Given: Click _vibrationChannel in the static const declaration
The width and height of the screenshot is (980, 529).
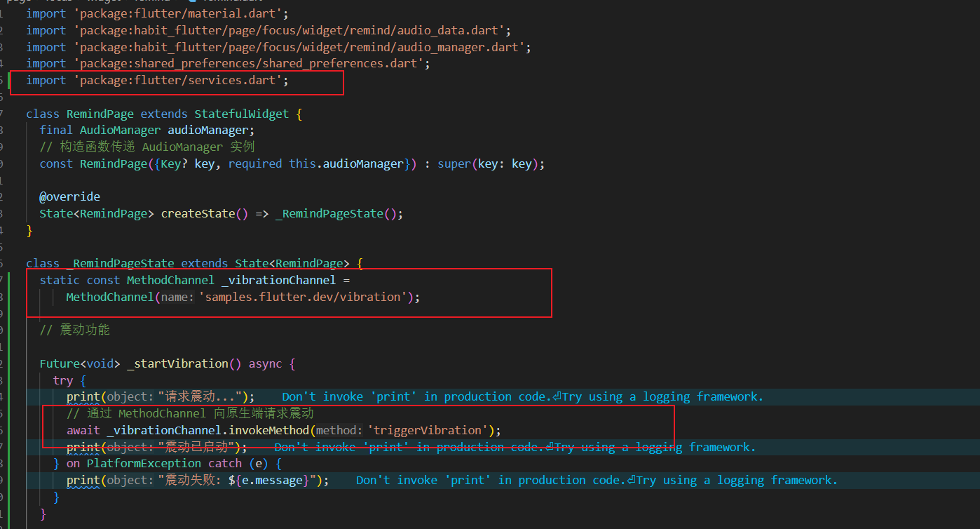Looking at the screenshot, I should point(278,280).
